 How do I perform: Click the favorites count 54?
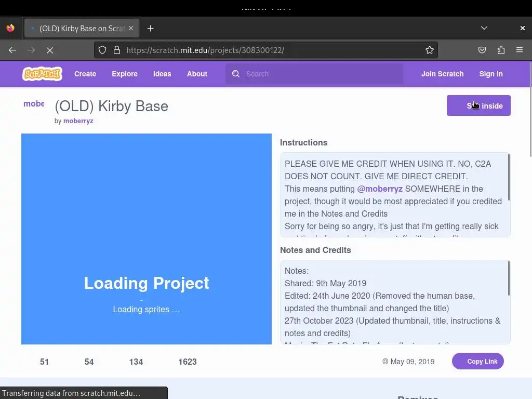[x=89, y=362]
